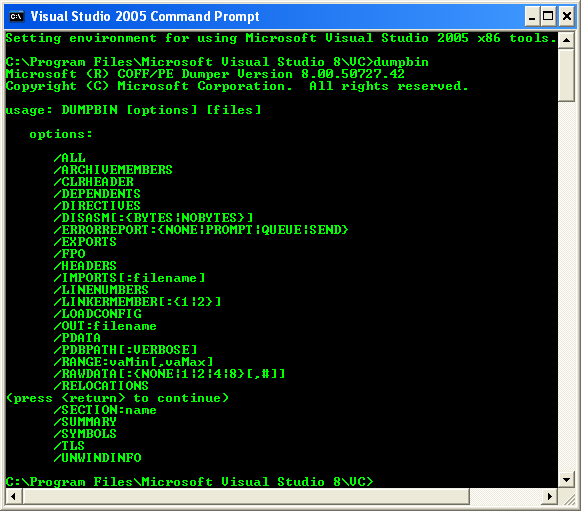Click the /LOADCONFIG option text
The image size is (581, 511).
coord(97,314)
